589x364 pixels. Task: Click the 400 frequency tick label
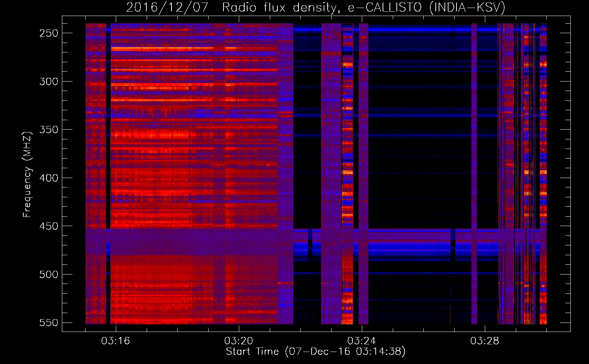tap(49, 178)
